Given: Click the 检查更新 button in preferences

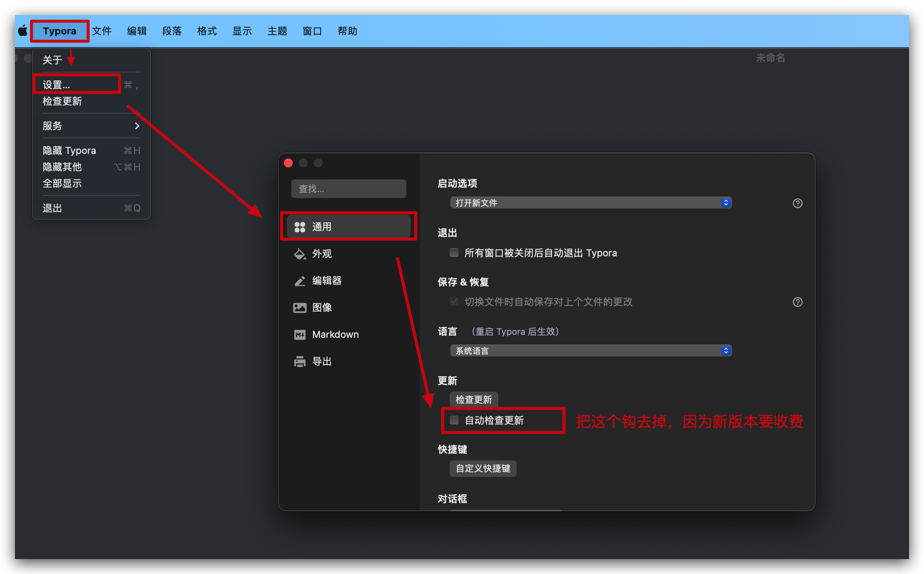Looking at the screenshot, I should 473,399.
